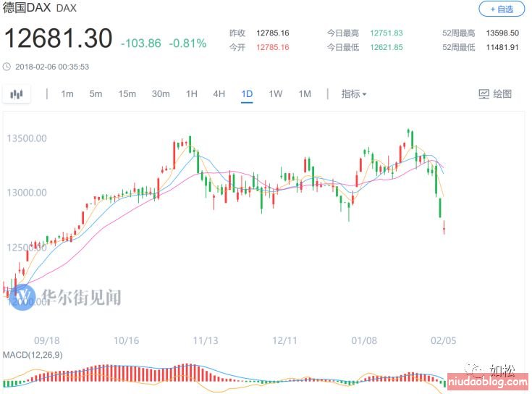Image resolution: width=532 pixels, height=394 pixels.
Task: Click the 12/11 date axis label
Action: pos(284,340)
